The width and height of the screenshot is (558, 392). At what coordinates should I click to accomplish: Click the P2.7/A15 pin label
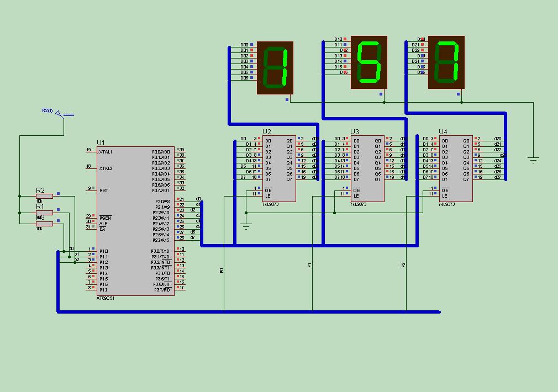click(x=161, y=240)
